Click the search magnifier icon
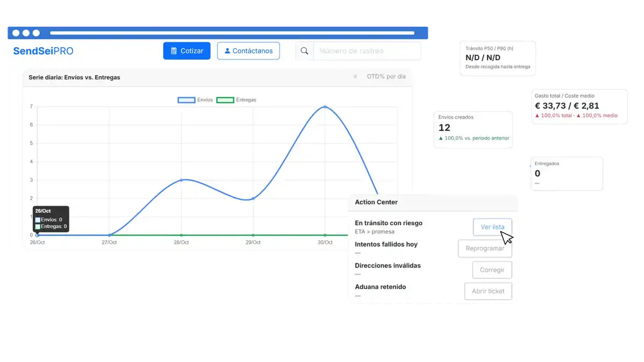 click(304, 51)
